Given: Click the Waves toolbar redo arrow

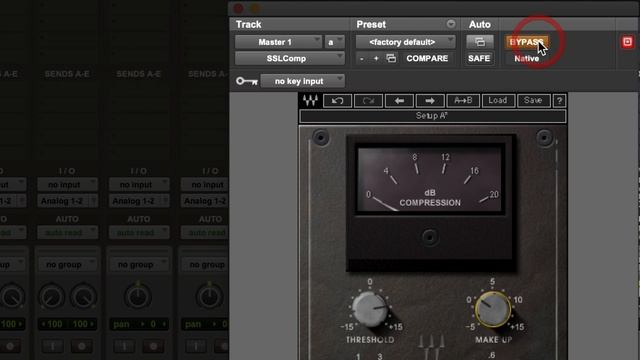Looking at the screenshot, I should click(x=368, y=101).
